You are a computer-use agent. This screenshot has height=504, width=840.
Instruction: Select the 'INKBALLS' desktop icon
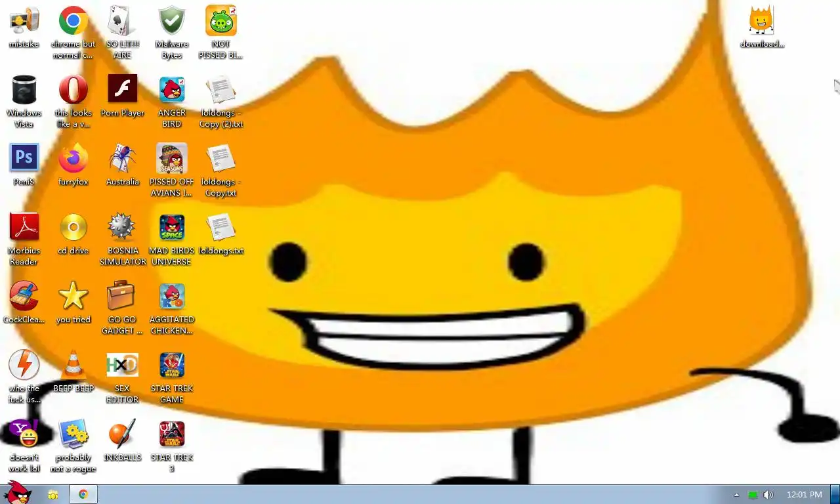click(x=123, y=441)
